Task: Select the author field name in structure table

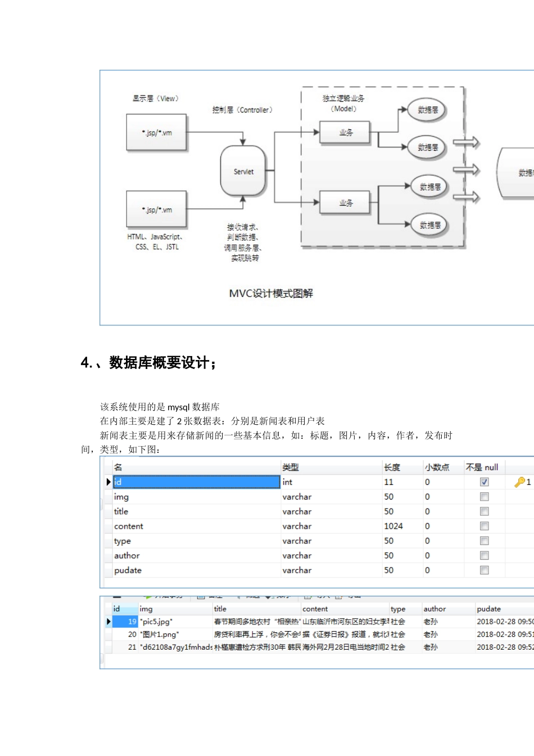Action: tap(196, 555)
